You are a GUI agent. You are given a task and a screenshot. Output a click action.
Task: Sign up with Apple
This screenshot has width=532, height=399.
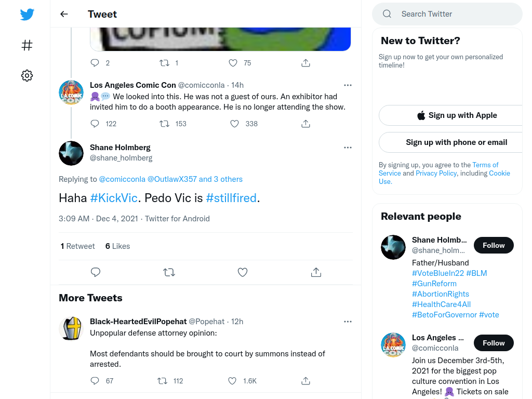[456, 115]
